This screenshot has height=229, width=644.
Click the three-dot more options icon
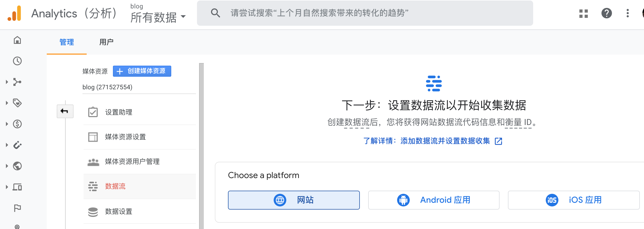click(627, 13)
